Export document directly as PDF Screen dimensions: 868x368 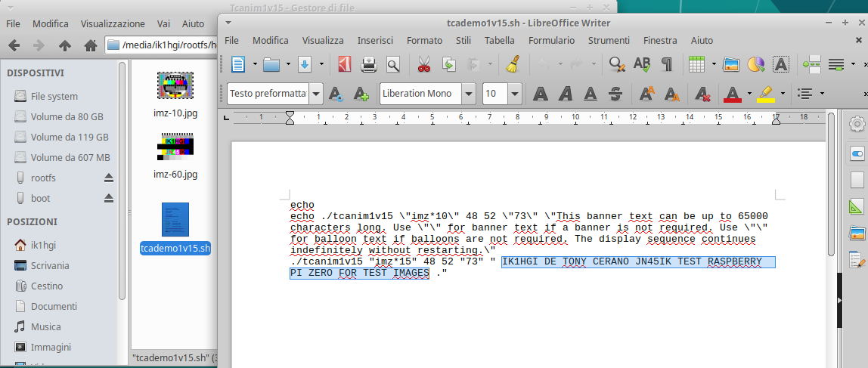(x=344, y=64)
